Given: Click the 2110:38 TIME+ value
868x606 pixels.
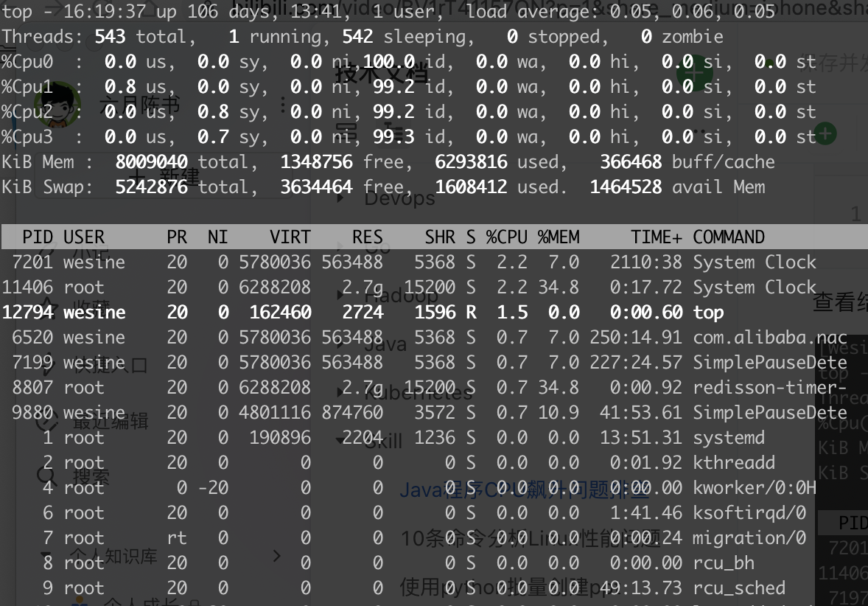Looking at the screenshot, I should click(646, 262).
